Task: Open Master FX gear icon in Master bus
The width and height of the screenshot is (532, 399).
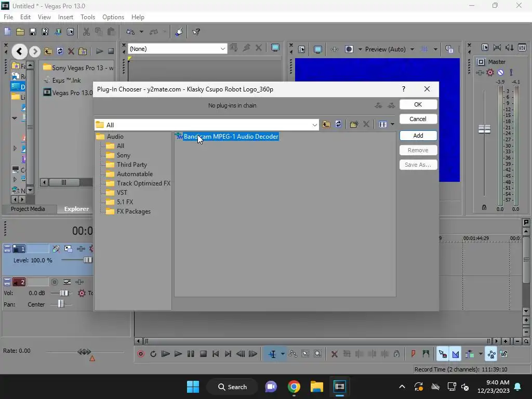Action: coord(490,72)
